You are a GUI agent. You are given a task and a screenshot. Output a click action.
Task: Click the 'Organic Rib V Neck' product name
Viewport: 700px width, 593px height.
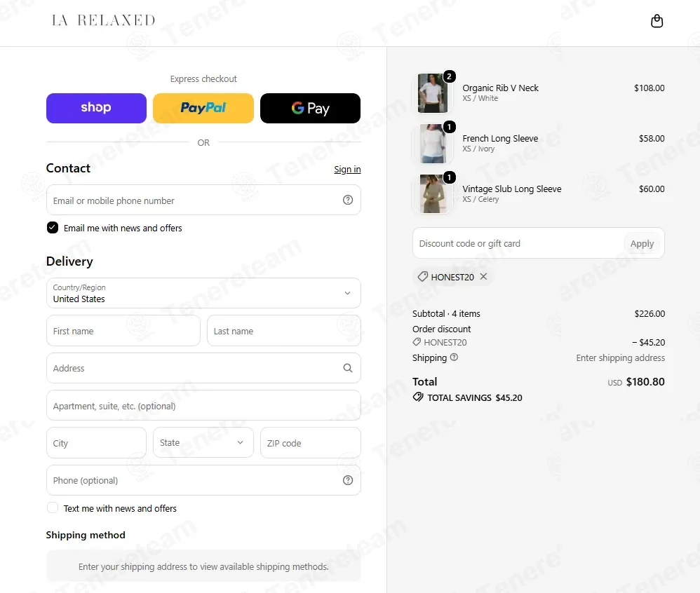(x=500, y=88)
